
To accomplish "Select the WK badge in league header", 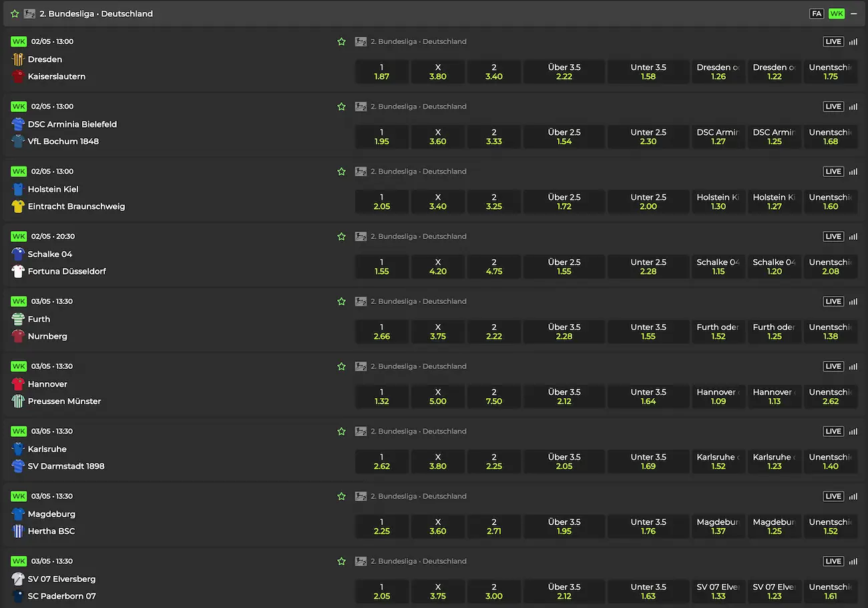I will coord(836,13).
